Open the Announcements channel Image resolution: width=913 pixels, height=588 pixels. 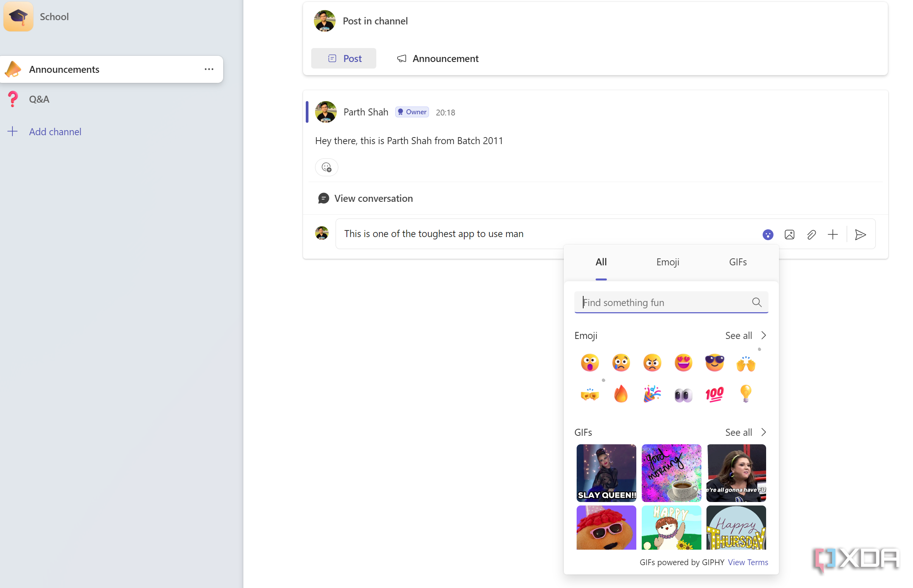point(112,69)
